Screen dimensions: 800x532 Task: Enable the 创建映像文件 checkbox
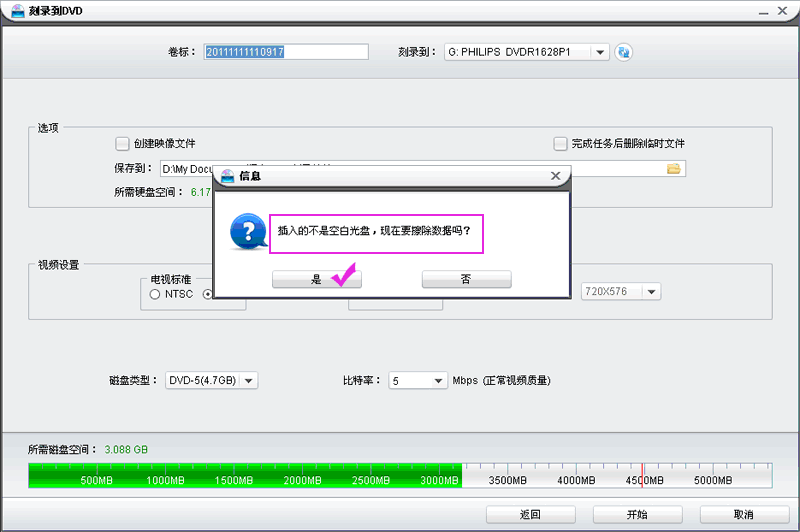(123, 144)
